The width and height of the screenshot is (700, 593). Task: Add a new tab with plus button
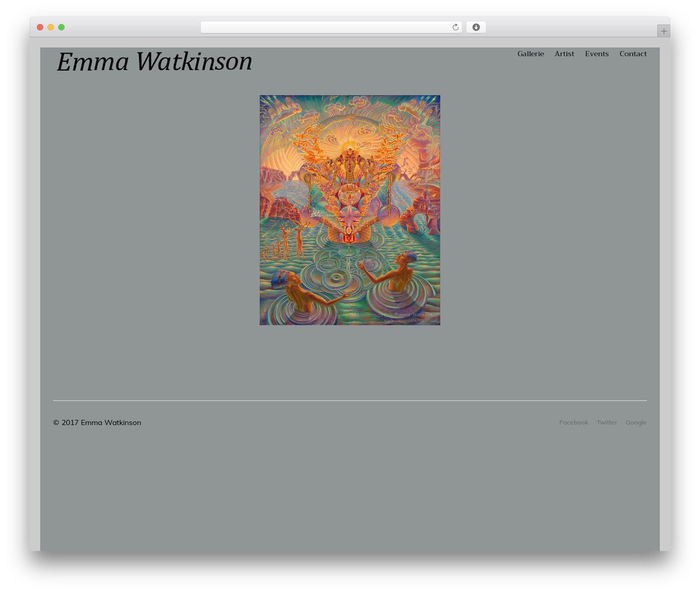[x=663, y=31]
